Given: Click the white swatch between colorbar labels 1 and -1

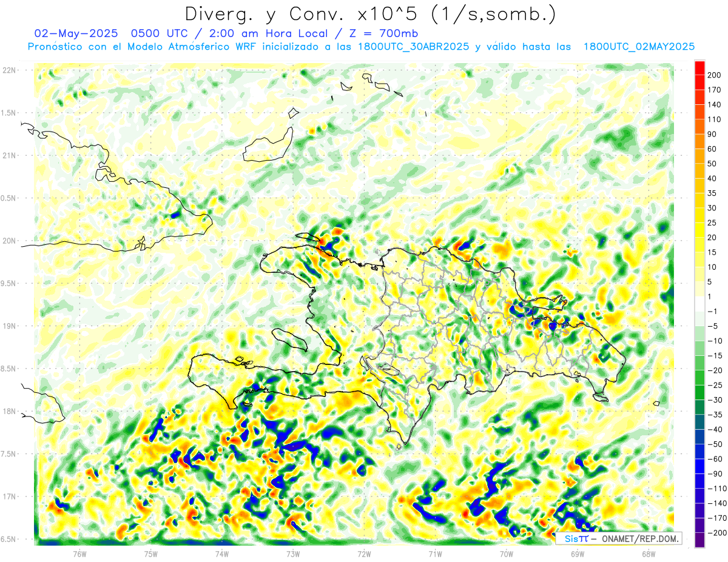Looking at the screenshot, I should [699, 303].
